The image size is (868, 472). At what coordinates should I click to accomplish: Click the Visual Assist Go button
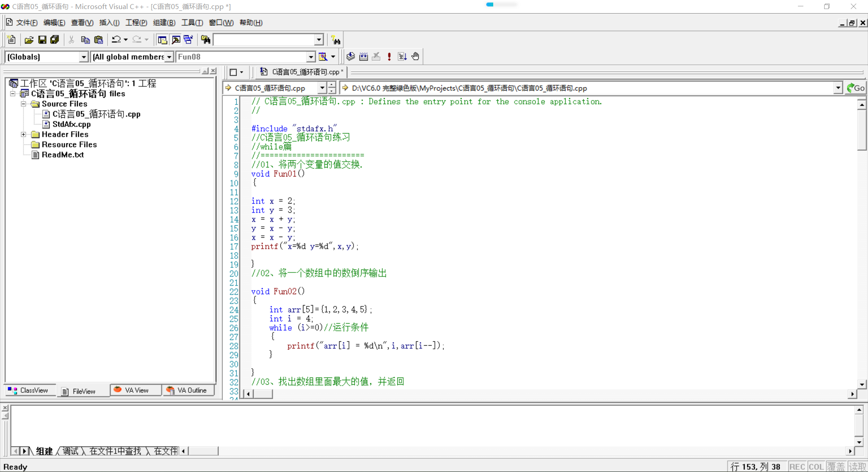click(856, 88)
